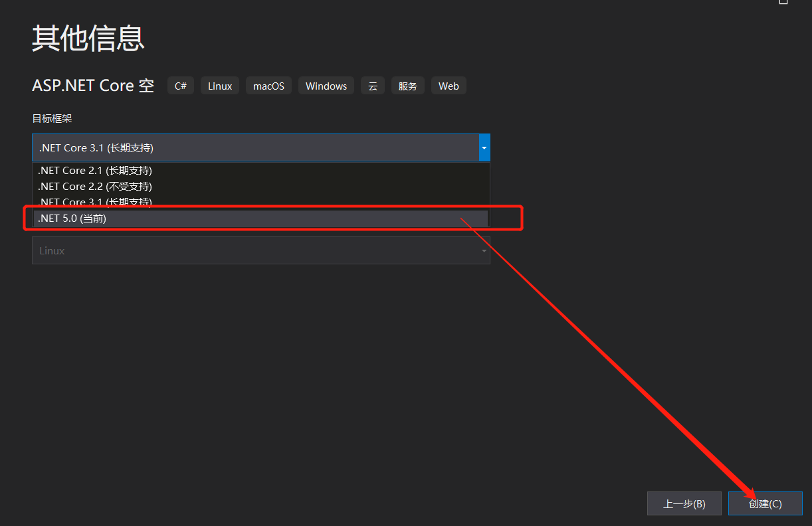
Task: Click the 创建(C) button
Action: [765, 503]
